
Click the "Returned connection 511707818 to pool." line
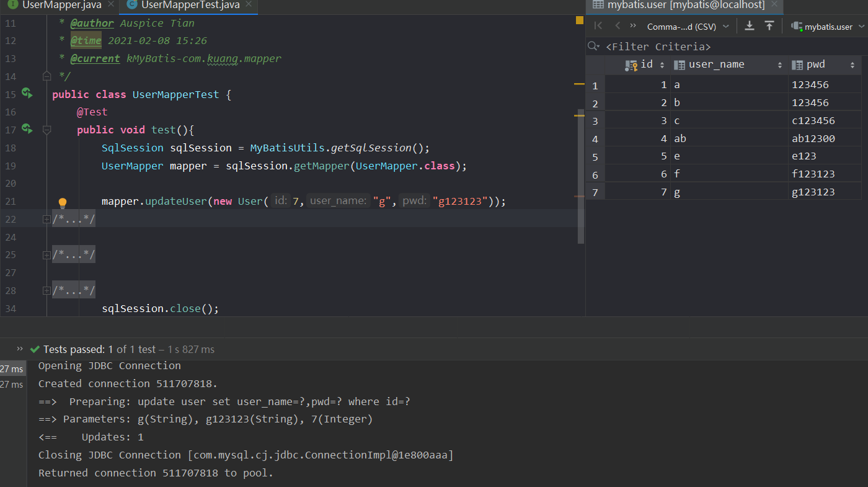tap(156, 473)
